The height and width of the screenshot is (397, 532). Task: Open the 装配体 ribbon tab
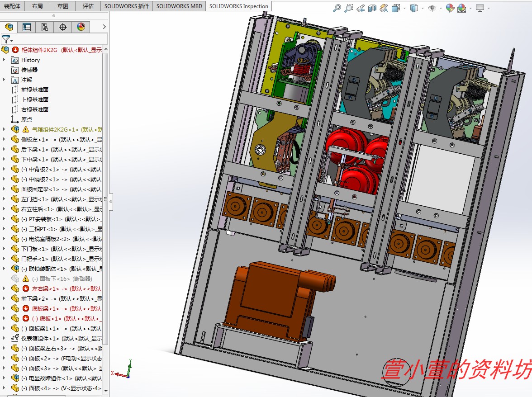point(12,6)
